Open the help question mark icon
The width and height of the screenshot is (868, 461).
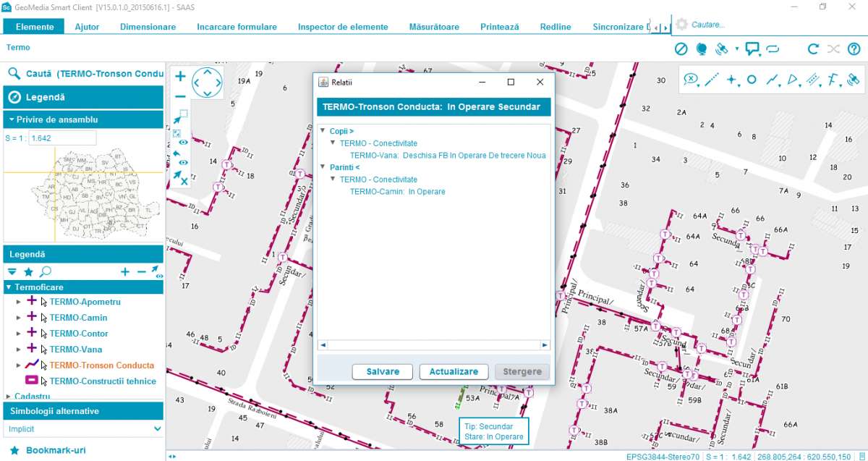point(854,49)
